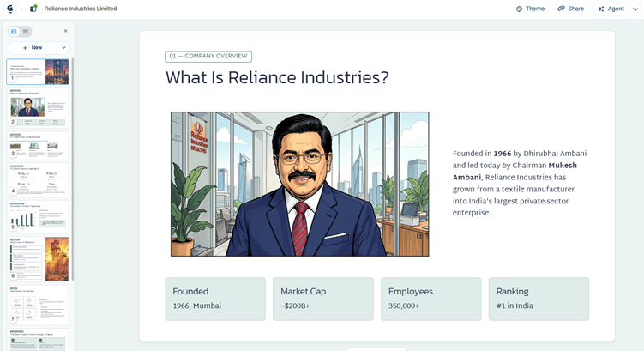Screen dimensions: 644x351
Task: Select the Market Cap info box
Action: (322, 299)
